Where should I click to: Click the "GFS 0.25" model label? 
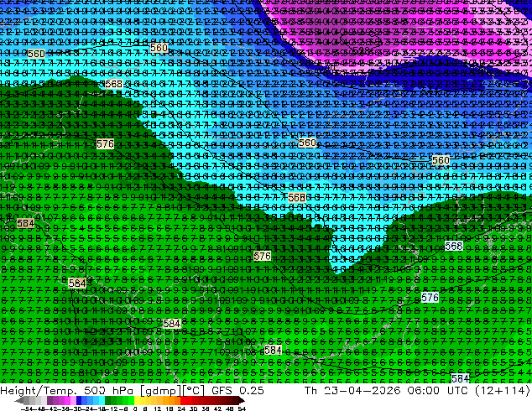pyautogui.click(x=237, y=390)
